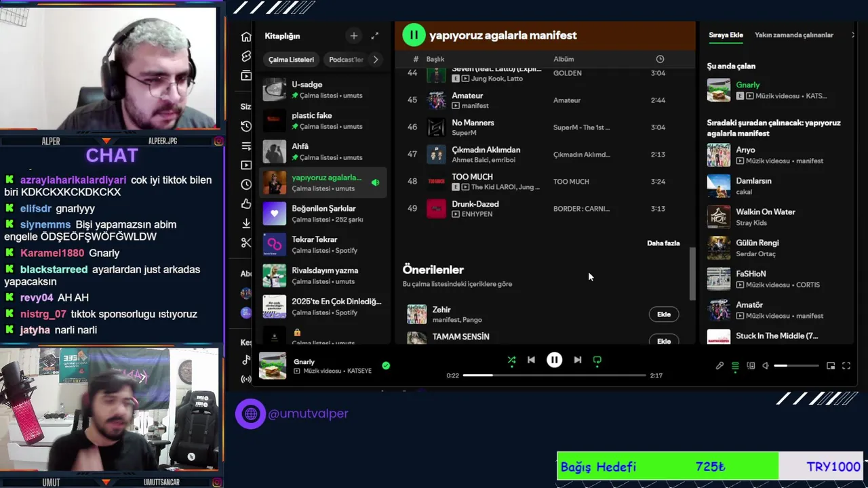Open the Ahfâ playlist

[x=323, y=152]
